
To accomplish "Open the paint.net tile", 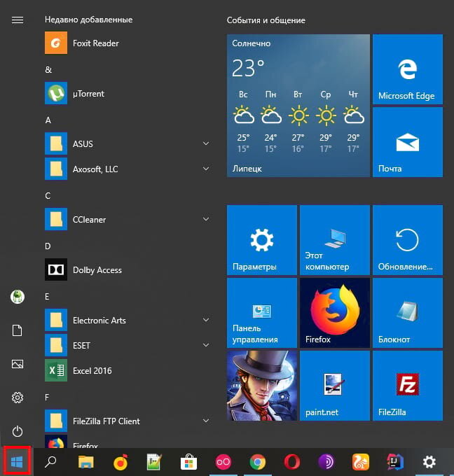I will point(335,386).
